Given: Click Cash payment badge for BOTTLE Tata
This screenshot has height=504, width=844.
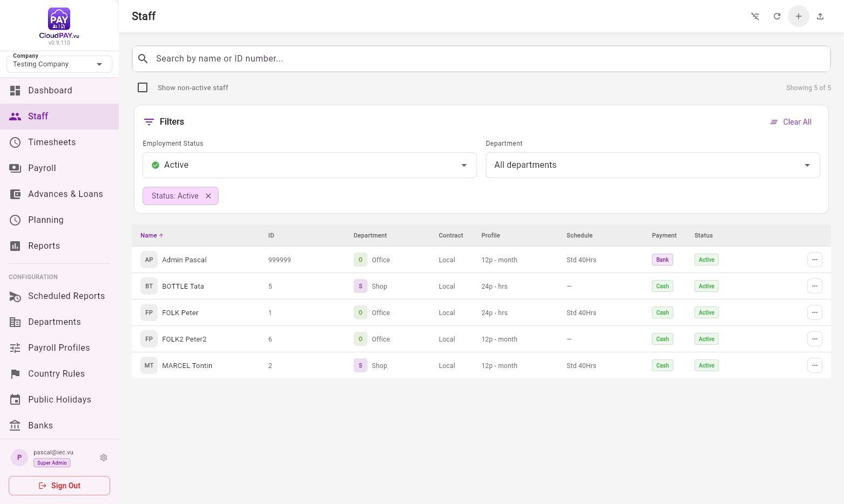Looking at the screenshot, I should point(663,286).
